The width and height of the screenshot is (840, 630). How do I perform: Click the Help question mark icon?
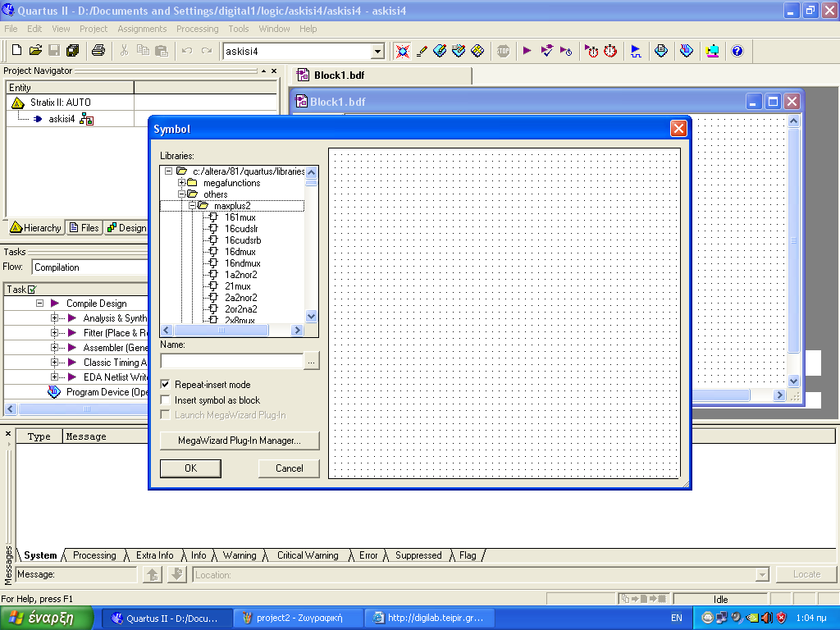coord(737,51)
